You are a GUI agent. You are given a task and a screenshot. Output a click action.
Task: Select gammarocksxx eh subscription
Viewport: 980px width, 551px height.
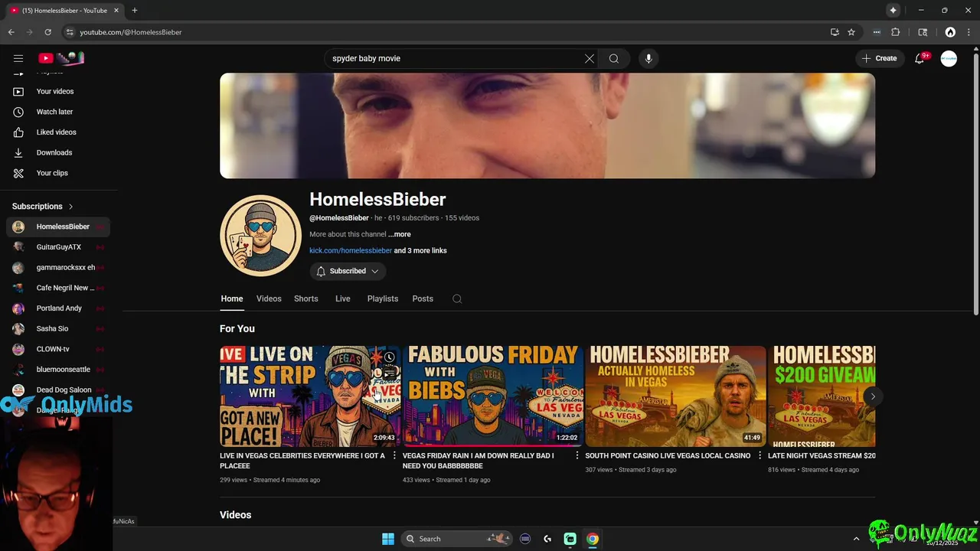coord(58,268)
